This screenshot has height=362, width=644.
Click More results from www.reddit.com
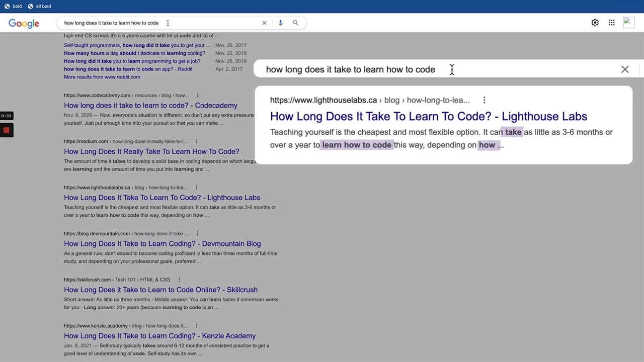pos(102,77)
